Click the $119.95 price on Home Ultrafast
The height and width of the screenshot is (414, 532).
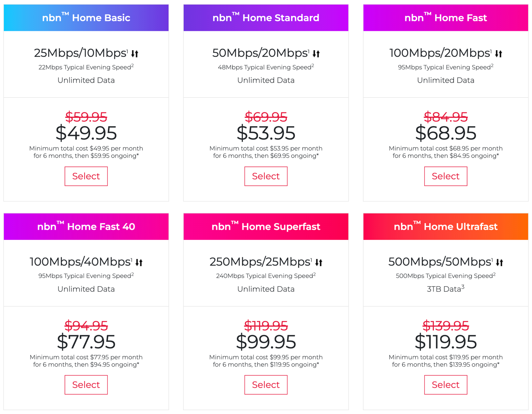(446, 341)
